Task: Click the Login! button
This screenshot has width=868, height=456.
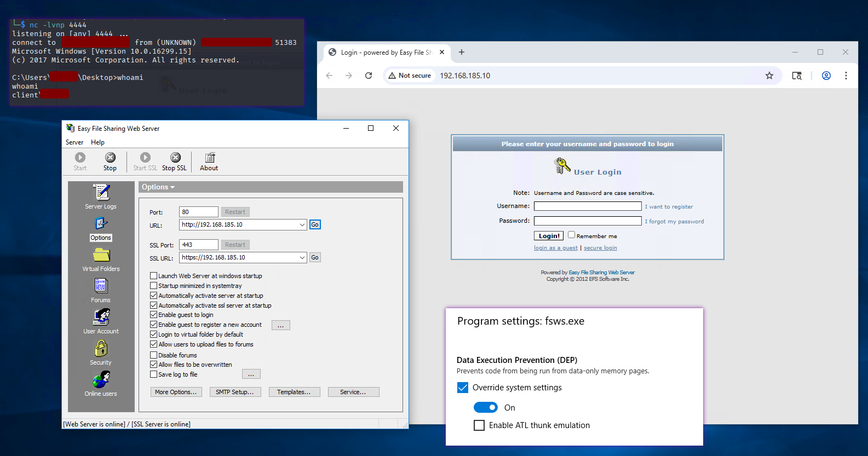Action: [549, 236]
